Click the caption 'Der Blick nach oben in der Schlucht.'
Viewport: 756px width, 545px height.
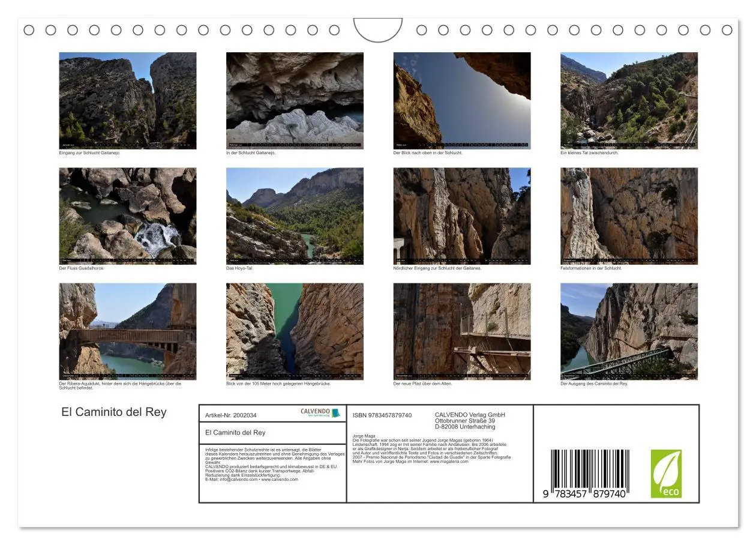(428, 153)
